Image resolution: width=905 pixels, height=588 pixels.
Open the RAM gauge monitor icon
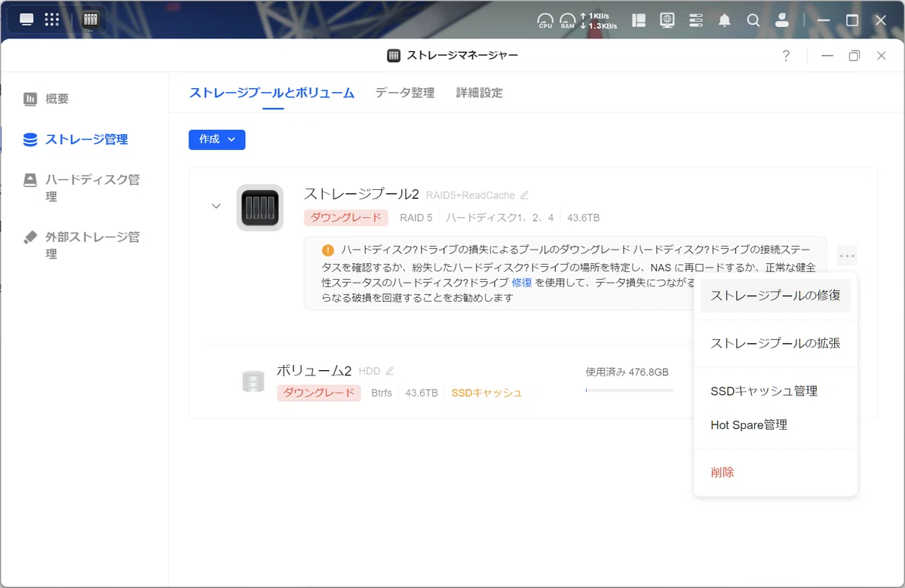(567, 20)
